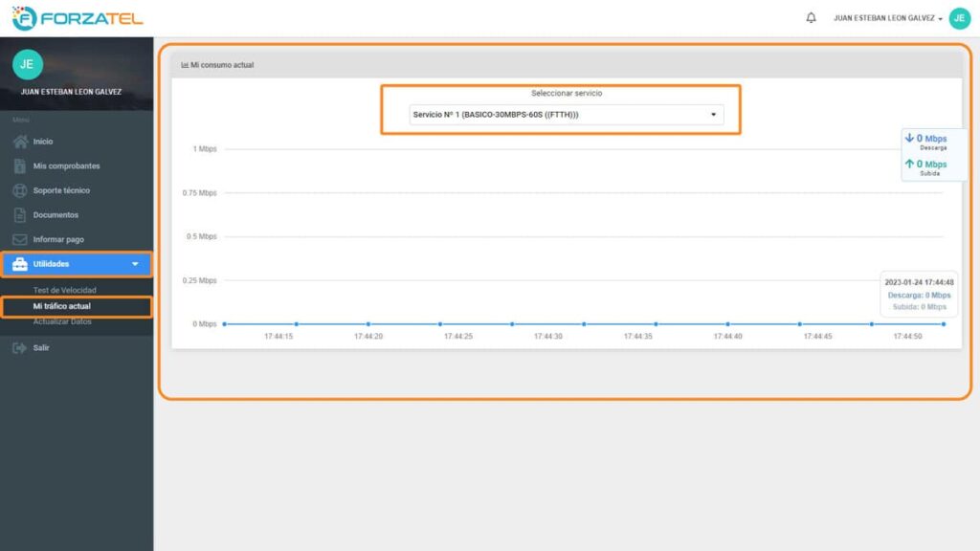Click the Soporte técnico lifebuoy icon
980x551 pixels.
pos(20,190)
